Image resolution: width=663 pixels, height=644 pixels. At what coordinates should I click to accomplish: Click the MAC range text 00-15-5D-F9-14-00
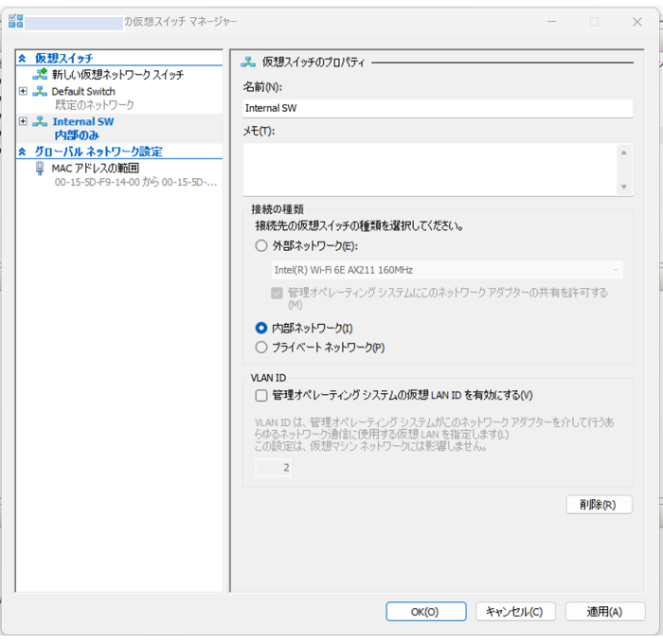(x=98, y=182)
